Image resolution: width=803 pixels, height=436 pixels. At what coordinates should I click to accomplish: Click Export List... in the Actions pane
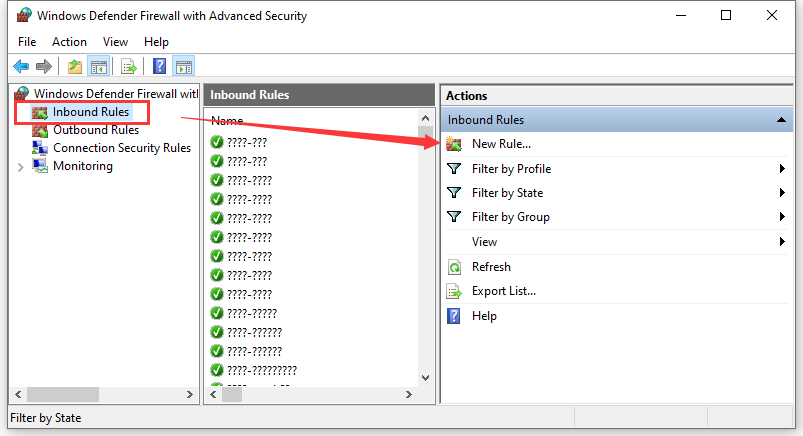(504, 291)
